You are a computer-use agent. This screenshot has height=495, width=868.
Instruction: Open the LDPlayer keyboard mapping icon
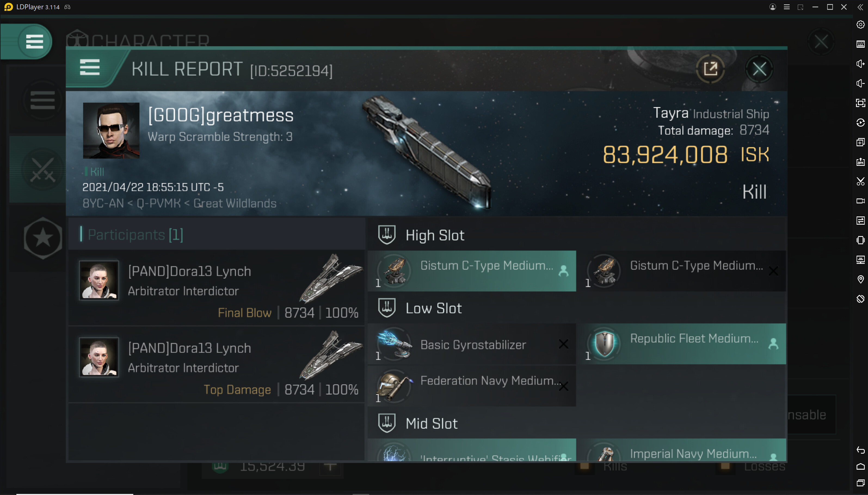tap(860, 44)
